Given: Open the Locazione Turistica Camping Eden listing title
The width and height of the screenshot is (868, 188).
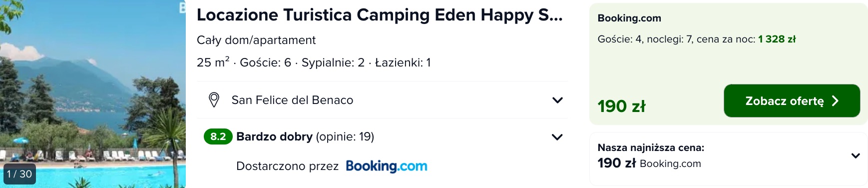Looking at the screenshot, I should pos(380,15).
